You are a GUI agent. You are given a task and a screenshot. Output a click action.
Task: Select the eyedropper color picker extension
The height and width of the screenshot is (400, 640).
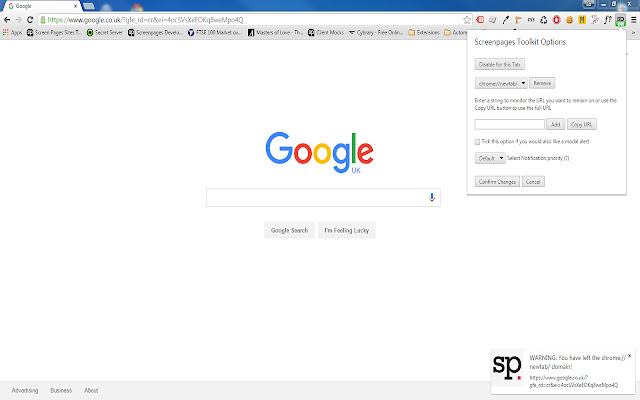tap(506, 20)
